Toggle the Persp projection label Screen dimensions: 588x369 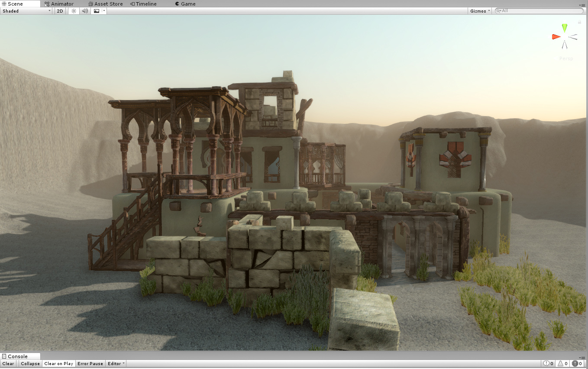click(566, 58)
